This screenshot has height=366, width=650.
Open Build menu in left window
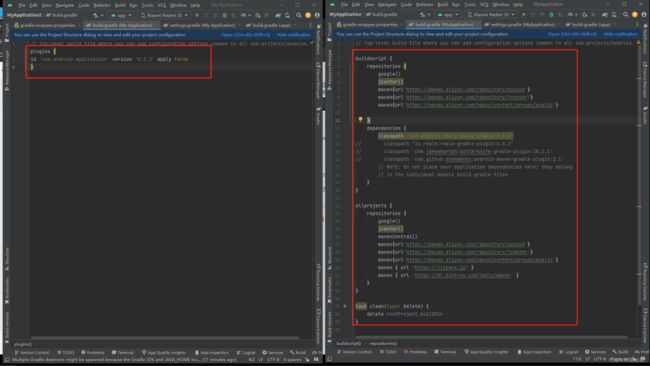[x=120, y=5]
